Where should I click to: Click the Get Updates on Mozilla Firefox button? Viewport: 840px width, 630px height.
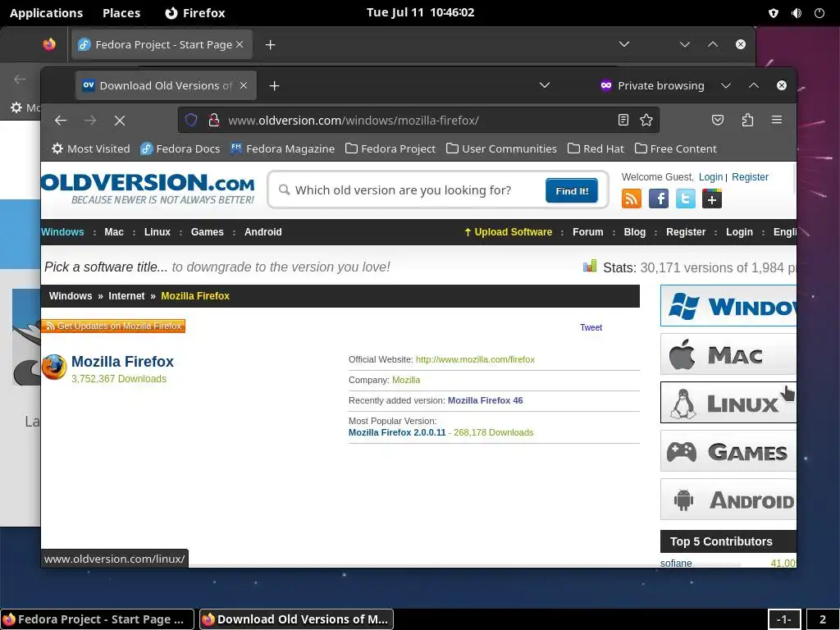113,326
